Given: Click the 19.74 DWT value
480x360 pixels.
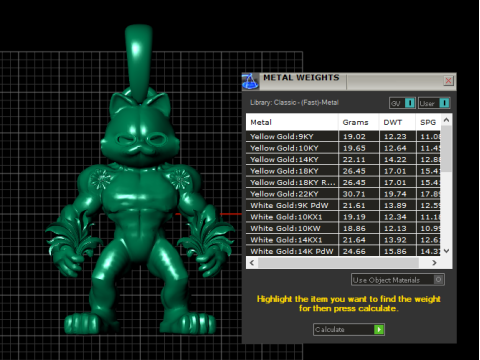Looking at the screenshot, I should point(395,194).
